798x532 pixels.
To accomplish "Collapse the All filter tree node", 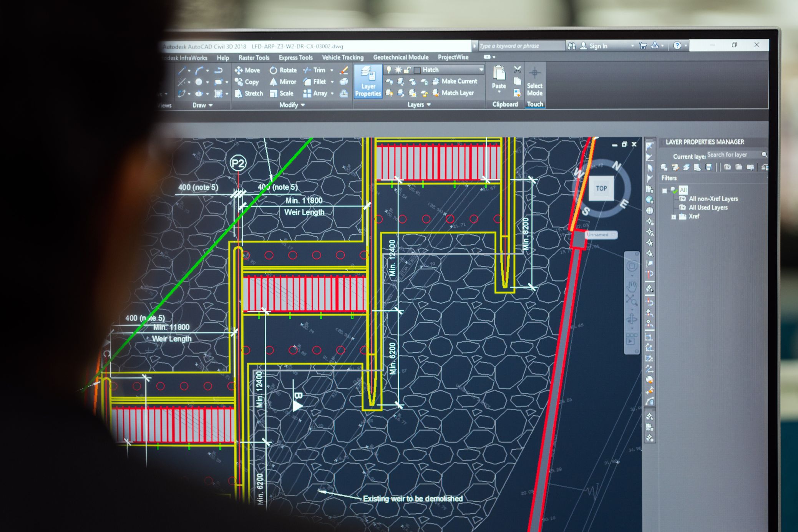I will click(x=665, y=191).
